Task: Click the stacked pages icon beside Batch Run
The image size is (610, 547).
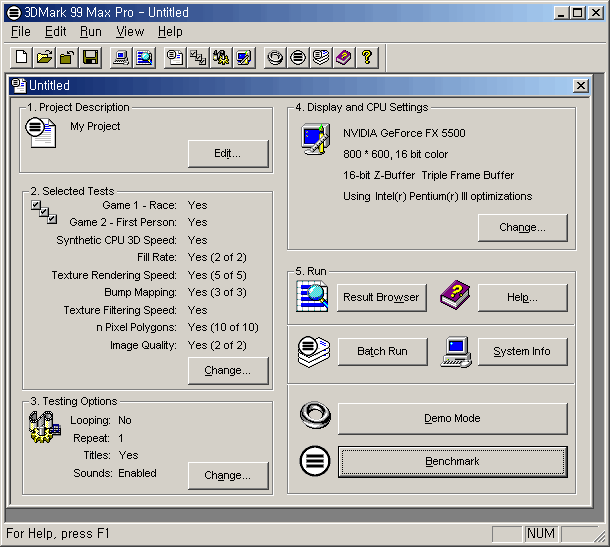Action: click(314, 352)
